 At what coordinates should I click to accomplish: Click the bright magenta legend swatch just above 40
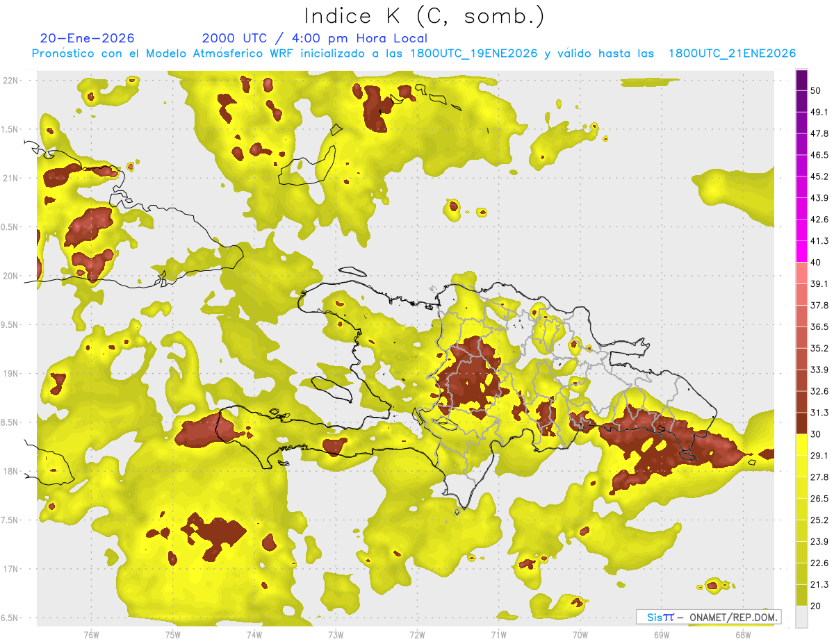point(801,250)
